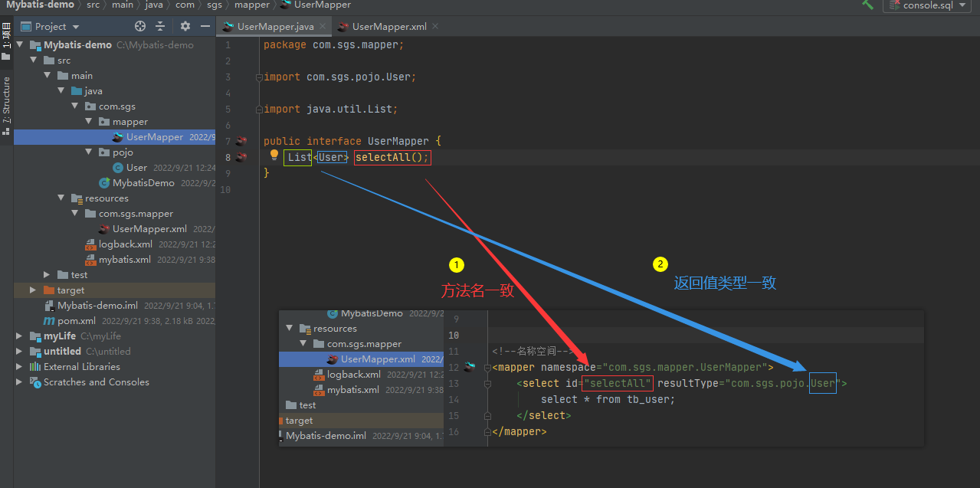Select the com.sgs.mapper resources folder row
The image size is (980, 488).
114,213
